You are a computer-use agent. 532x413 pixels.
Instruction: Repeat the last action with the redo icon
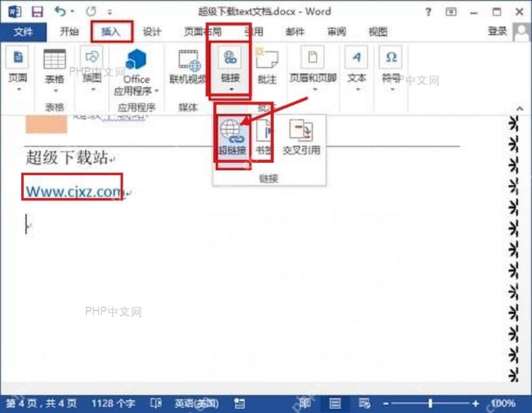[x=91, y=11]
